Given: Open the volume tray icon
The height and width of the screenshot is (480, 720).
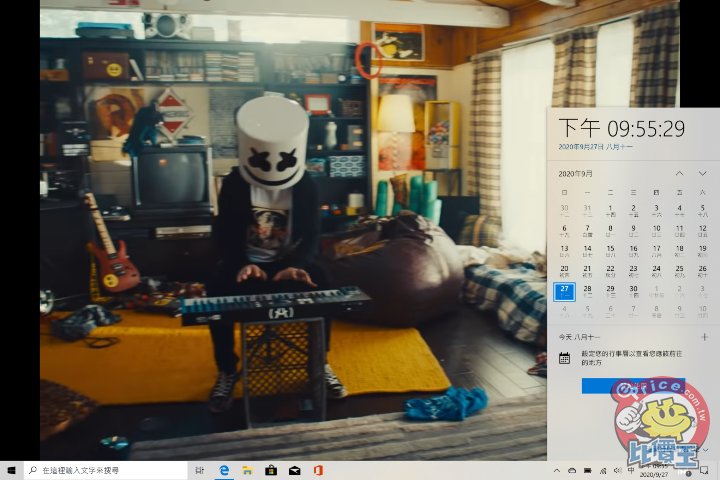Looking at the screenshot, I should (618, 470).
